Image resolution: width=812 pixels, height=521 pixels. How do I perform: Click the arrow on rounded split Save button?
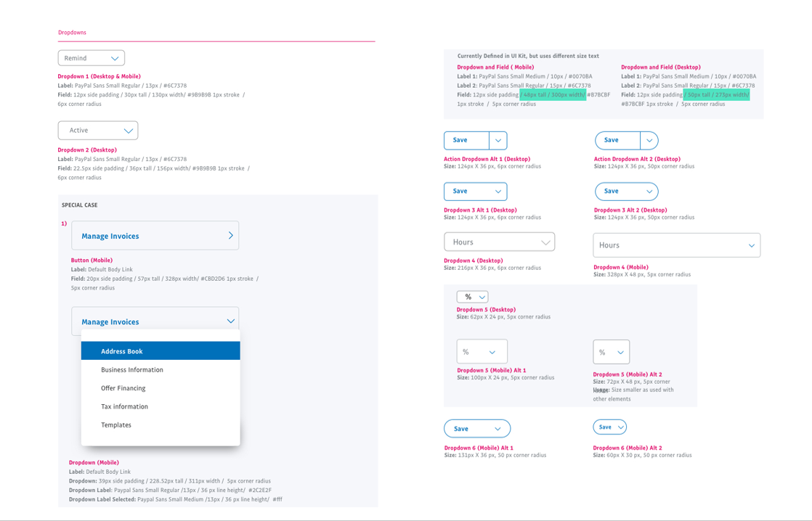pos(649,141)
